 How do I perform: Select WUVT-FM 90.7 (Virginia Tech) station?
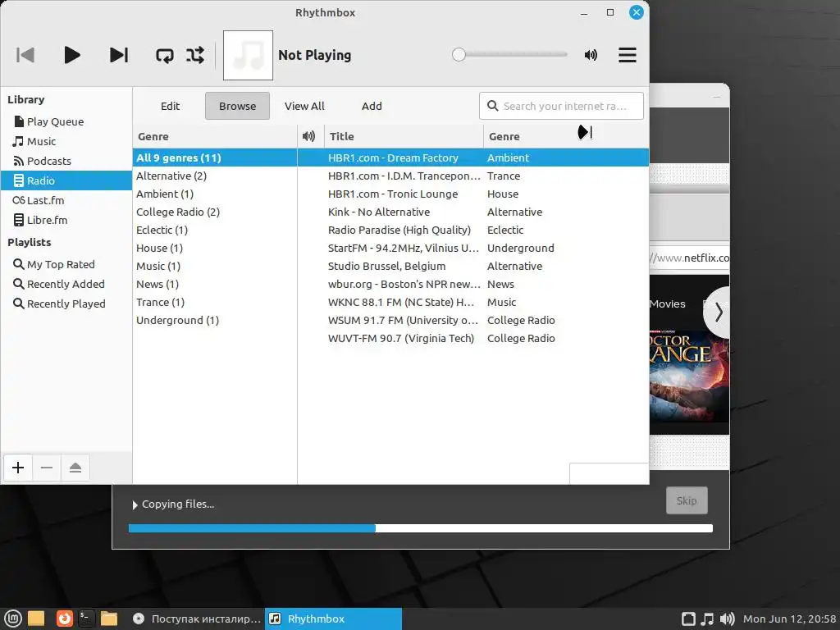[473, 339]
